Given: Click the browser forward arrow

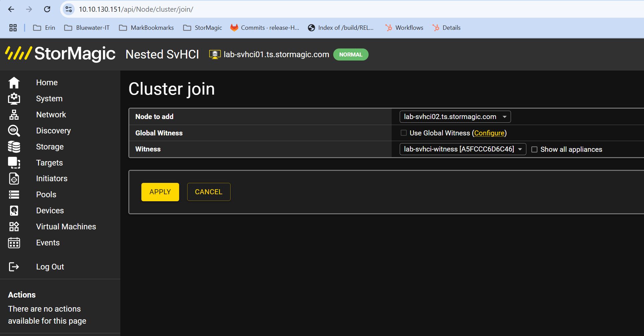Looking at the screenshot, I should pos(29,9).
